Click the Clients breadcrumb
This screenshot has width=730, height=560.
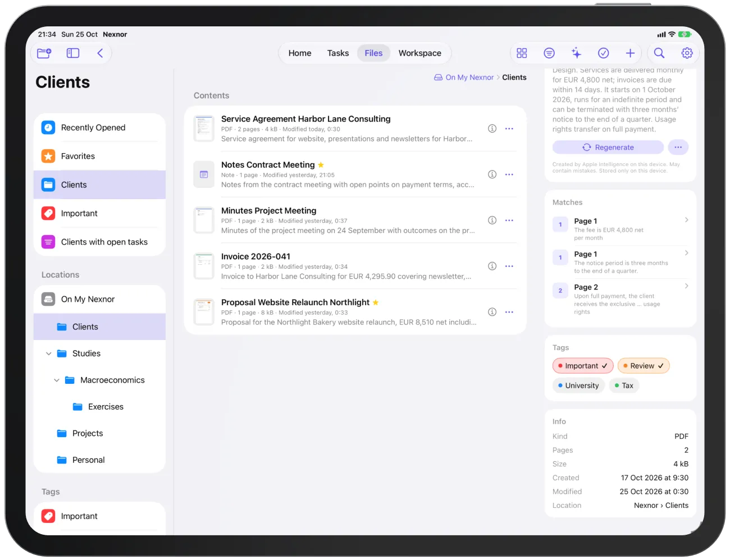(514, 77)
